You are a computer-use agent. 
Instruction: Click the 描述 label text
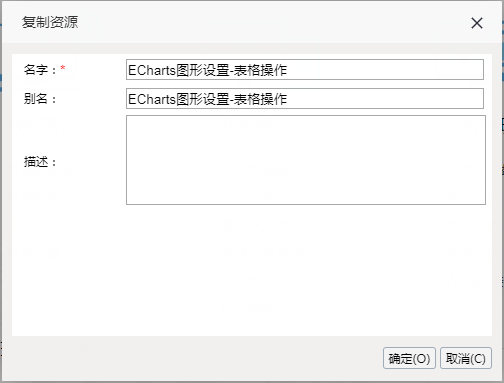pos(40,162)
